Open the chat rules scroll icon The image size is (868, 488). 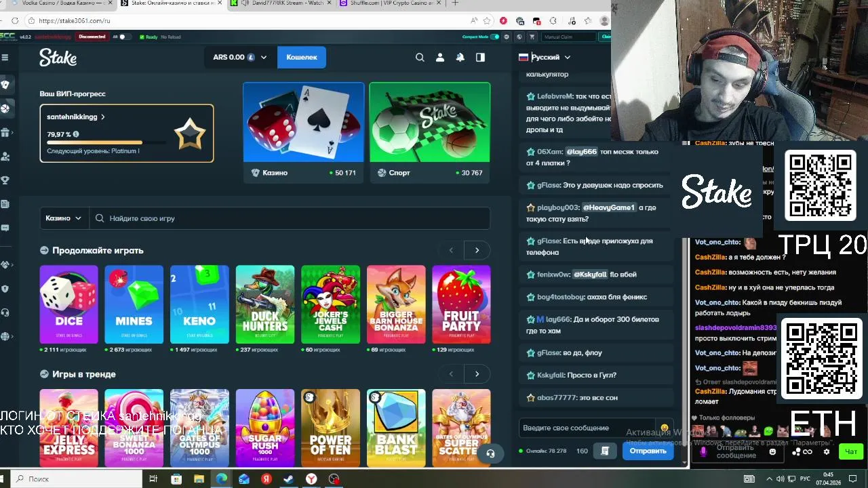(605, 451)
